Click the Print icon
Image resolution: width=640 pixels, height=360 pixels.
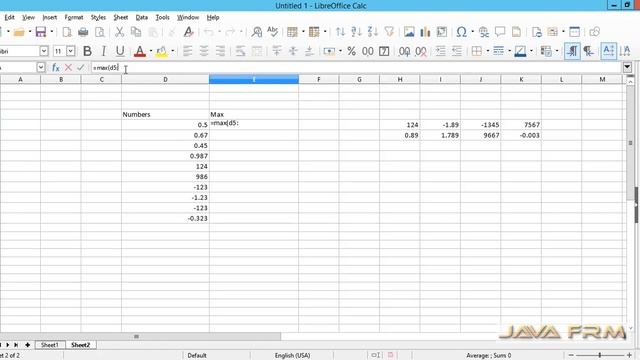click(x=83, y=32)
